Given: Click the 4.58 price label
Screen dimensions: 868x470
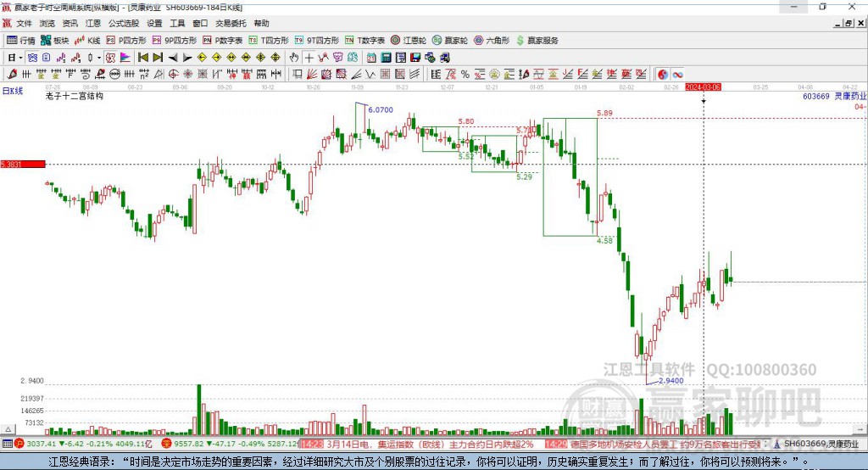Looking at the screenshot, I should pyautogui.click(x=604, y=240).
